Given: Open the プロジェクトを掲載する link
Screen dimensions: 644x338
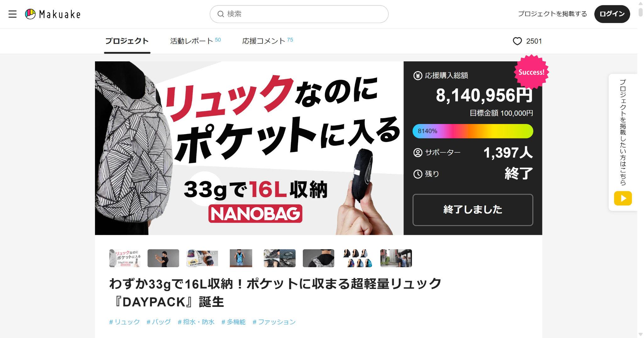Looking at the screenshot, I should coord(552,14).
